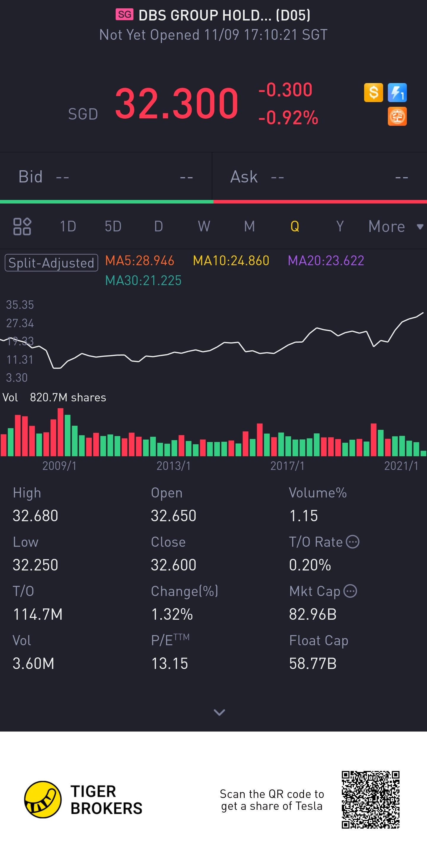This screenshot has width=427, height=868.
Task: Tap the yellow dollar sign icon
Action: coord(373,92)
